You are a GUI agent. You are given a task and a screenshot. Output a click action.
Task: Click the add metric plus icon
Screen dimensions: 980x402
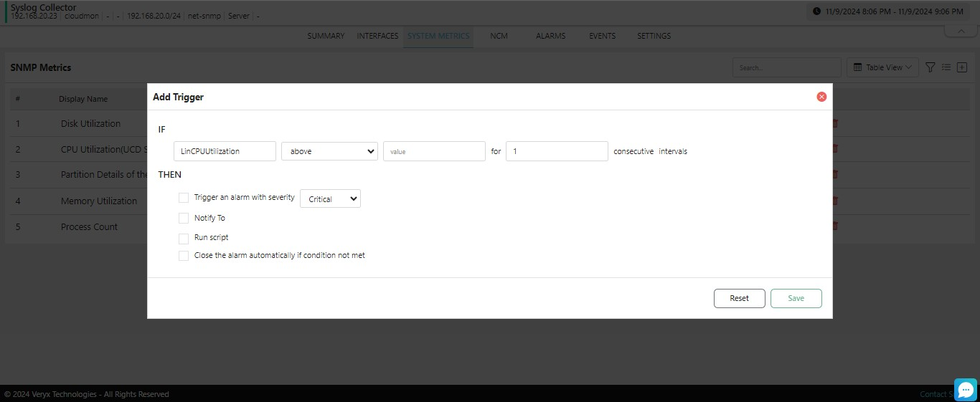tap(963, 67)
